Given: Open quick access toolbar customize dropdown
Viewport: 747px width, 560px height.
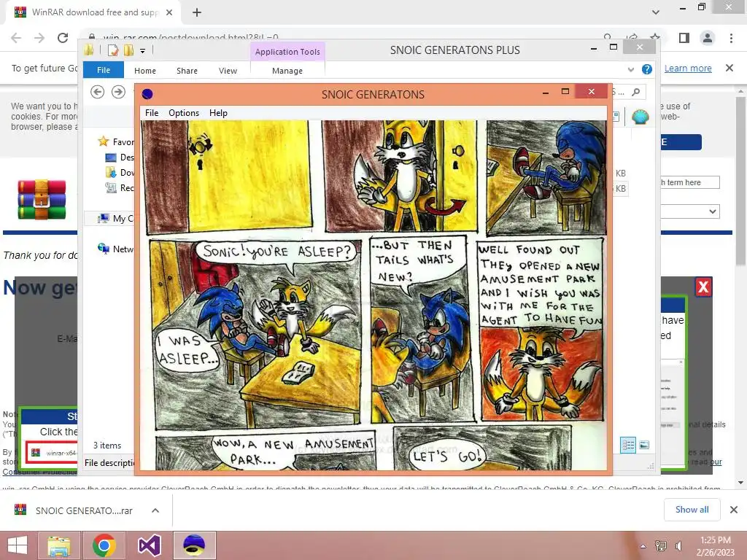Looking at the screenshot, I should [142, 50].
